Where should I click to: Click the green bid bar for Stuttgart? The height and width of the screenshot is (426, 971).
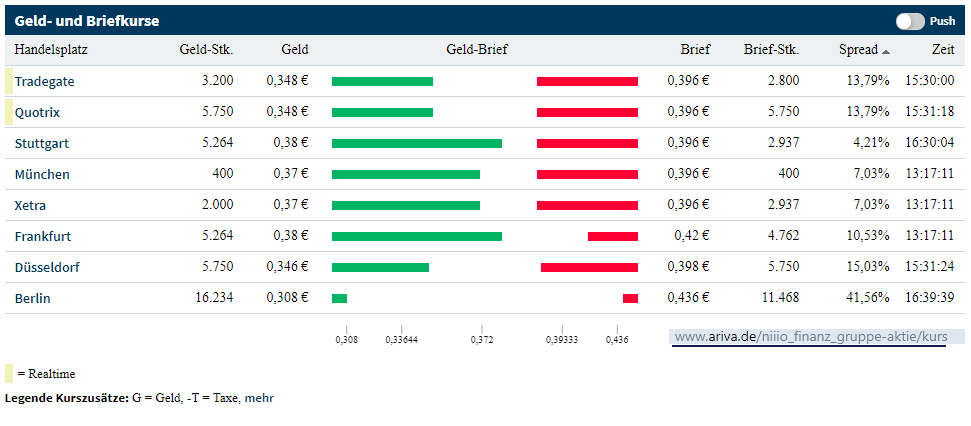click(x=416, y=143)
